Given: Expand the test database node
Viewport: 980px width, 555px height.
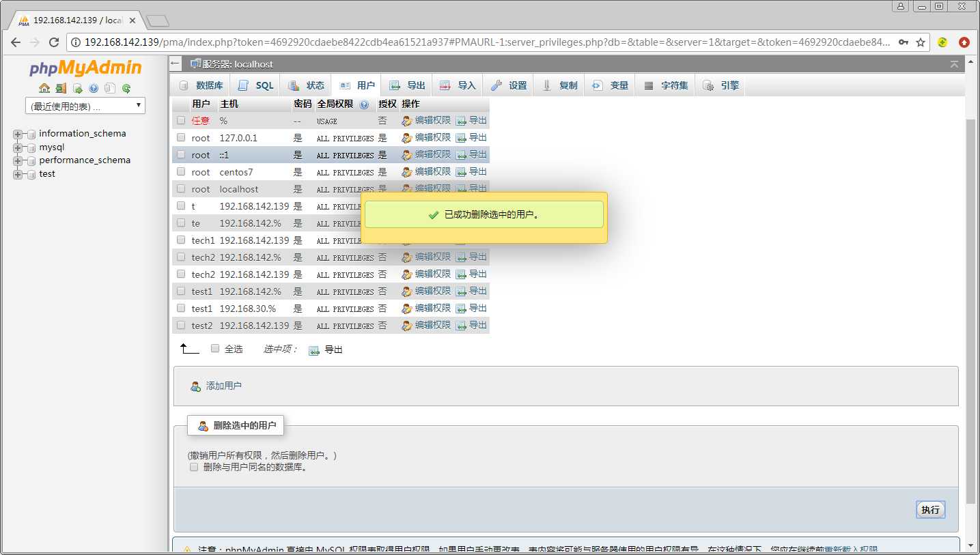Looking at the screenshot, I should coord(18,174).
